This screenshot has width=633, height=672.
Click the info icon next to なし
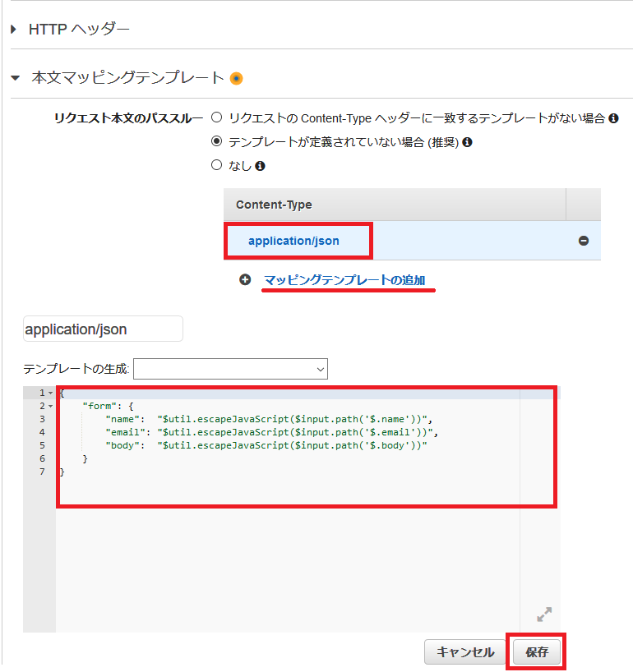(260, 166)
